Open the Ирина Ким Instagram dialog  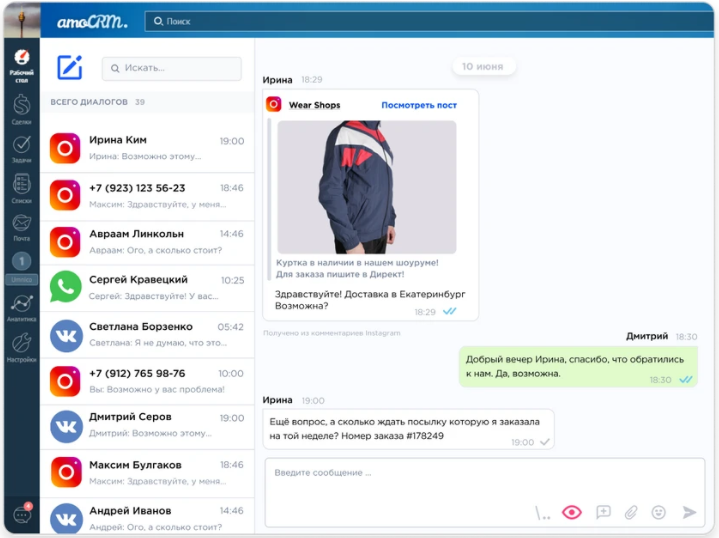(x=147, y=148)
